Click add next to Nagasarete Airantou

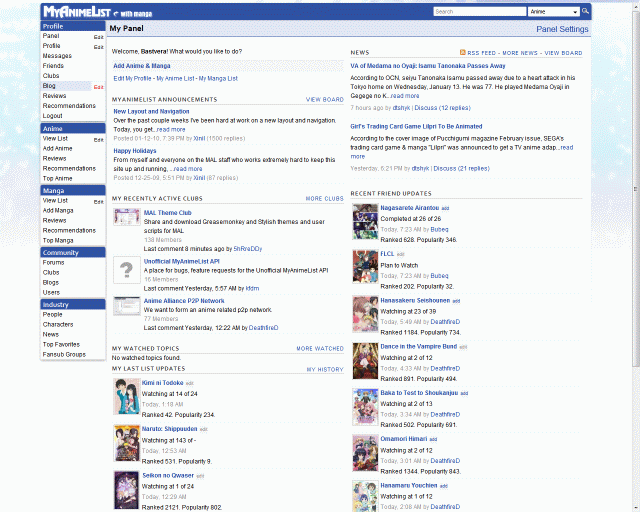pos(445,208)
